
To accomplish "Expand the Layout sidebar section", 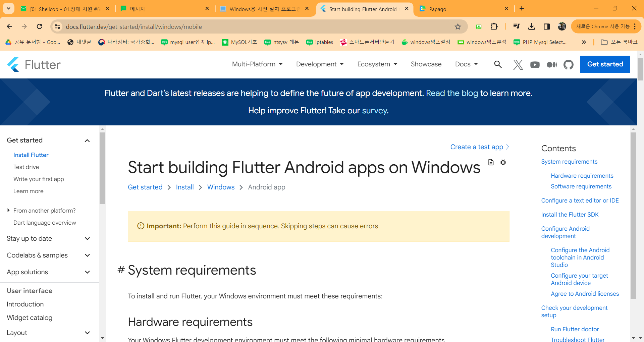I will point(87,333).
